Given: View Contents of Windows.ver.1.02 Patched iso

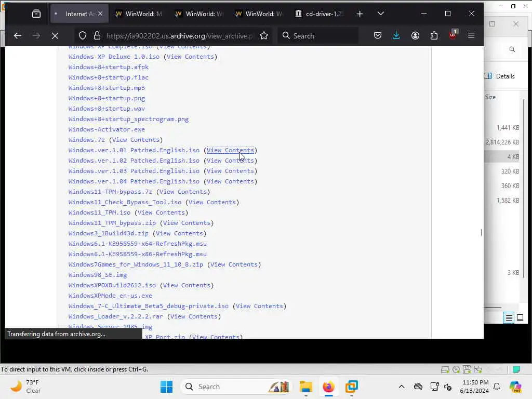Looking at the screenshot, I should tap(230, 161).
